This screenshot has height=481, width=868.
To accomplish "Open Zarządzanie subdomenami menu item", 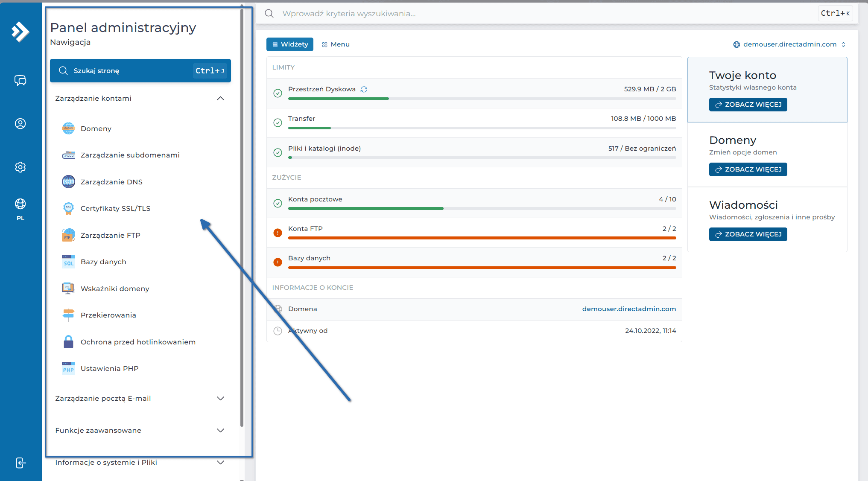I will click(130, 155).
